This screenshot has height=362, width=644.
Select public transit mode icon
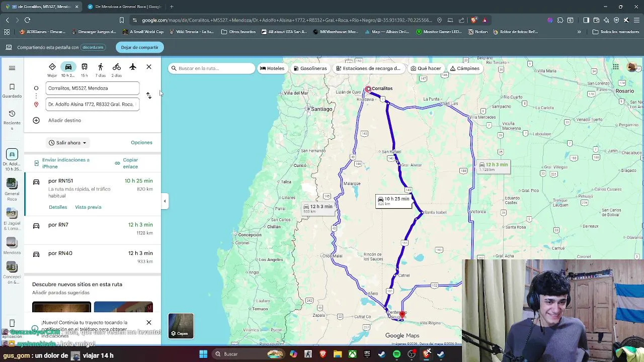(85, 67)
